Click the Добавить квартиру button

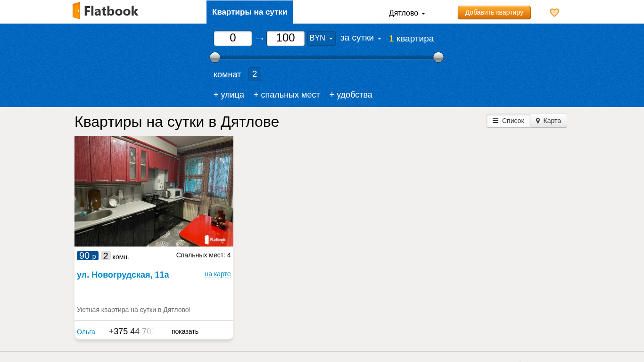click(494, 13)
